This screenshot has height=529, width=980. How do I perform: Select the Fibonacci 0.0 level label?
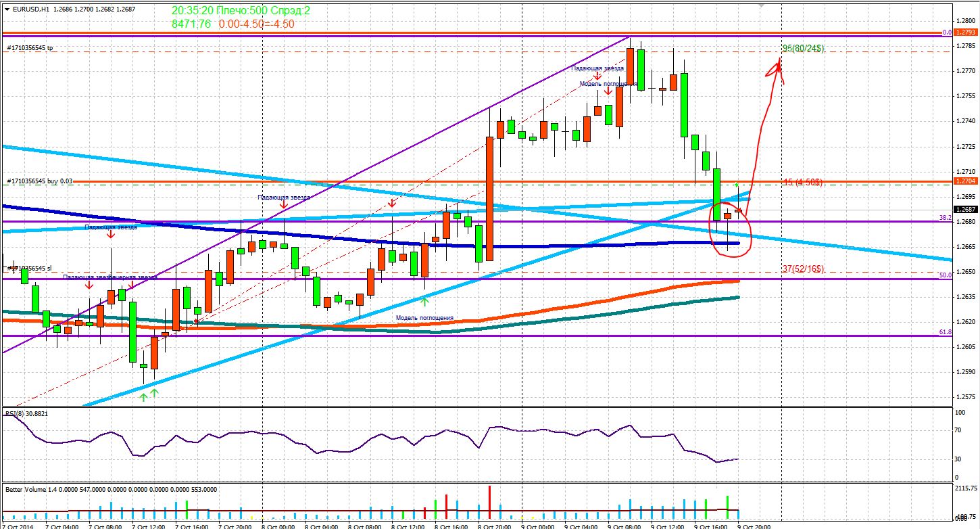tap(947, 32)
